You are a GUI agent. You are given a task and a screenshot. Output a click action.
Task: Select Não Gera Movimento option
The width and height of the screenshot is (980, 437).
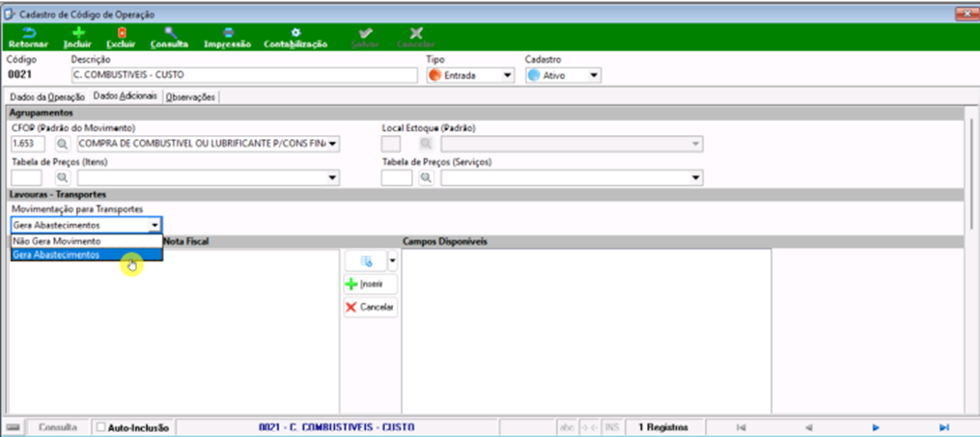86,241
